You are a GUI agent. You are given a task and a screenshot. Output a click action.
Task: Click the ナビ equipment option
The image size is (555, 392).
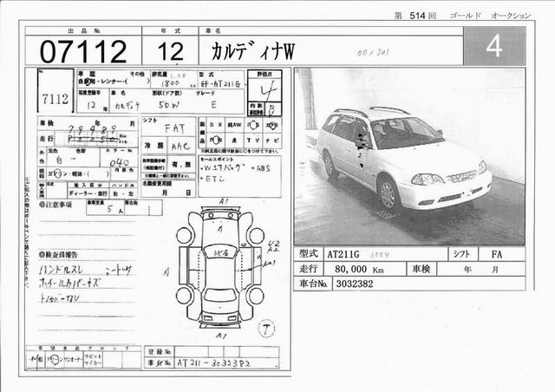point(272,140)
